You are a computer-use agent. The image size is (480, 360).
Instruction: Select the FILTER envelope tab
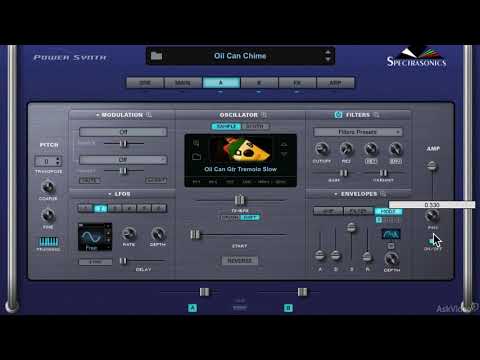[x=358, y=211]
